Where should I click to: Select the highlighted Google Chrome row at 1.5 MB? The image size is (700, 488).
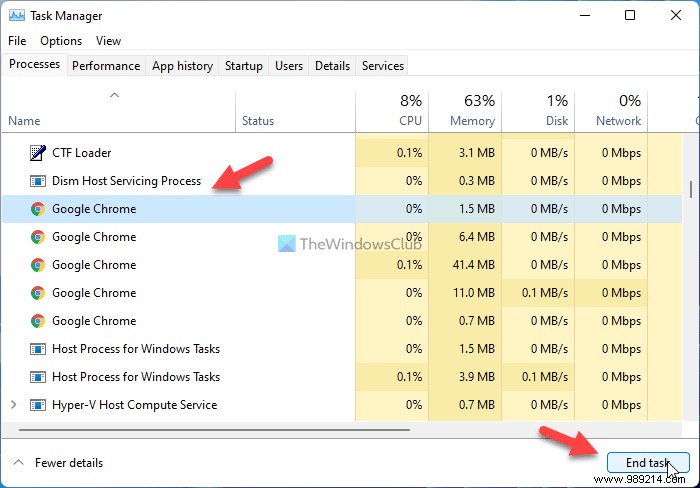pos(342,209)
